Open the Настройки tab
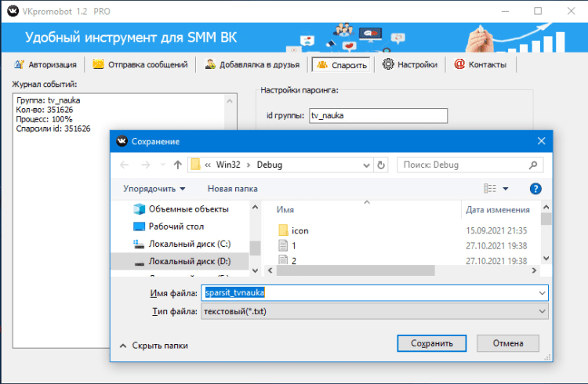The image size is (588, 384). pos(410,64)
